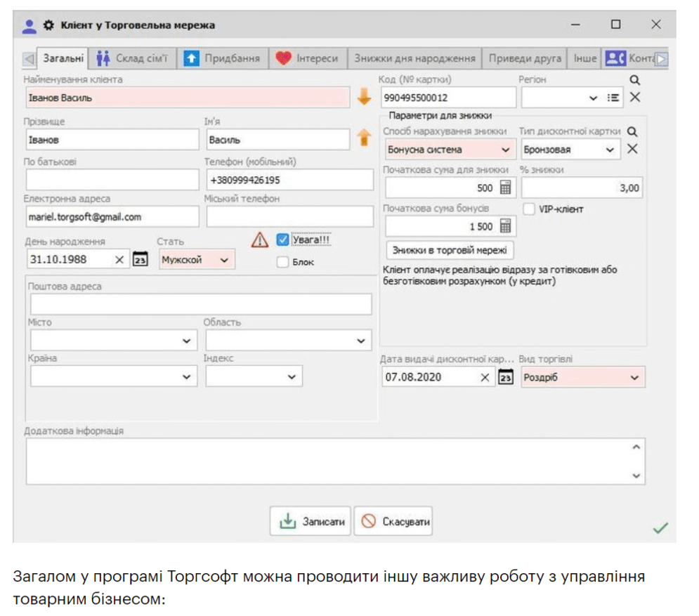699x616 pixels.
Task: Enable the VIP-клієнт checkbox
Action: pyautogui.click(x=530, y=209)
